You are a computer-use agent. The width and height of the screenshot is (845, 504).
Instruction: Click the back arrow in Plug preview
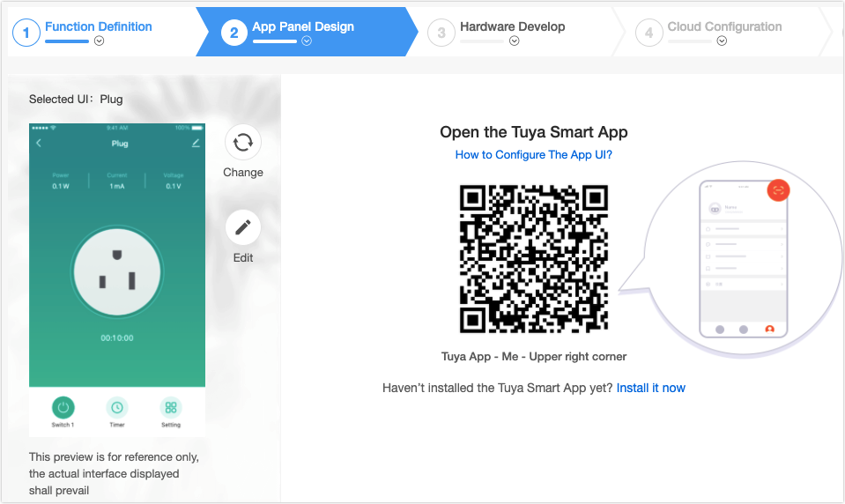(39, 143)
